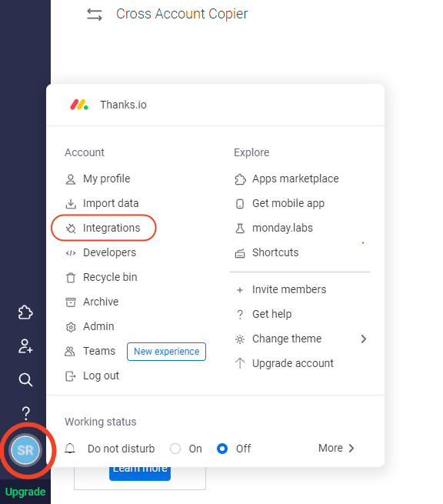Click the Cross Account Copier title

point(182,14)
